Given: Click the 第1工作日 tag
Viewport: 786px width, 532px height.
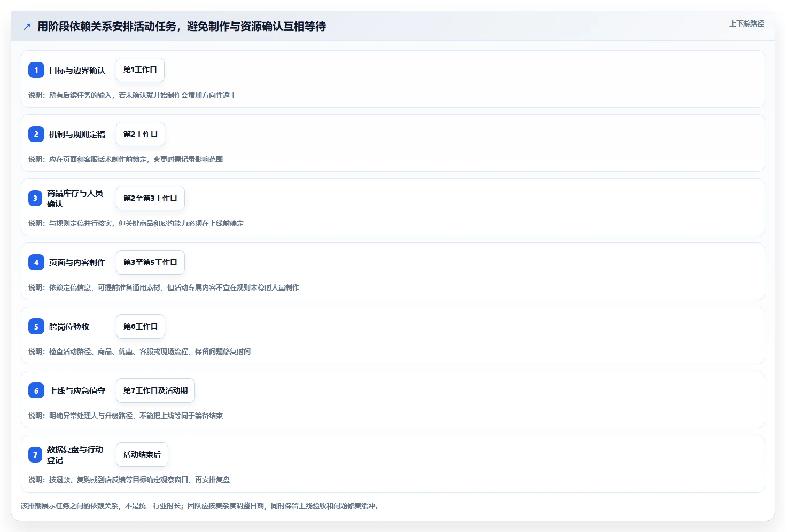Looking at the screenshot, I should pos(140,70).
